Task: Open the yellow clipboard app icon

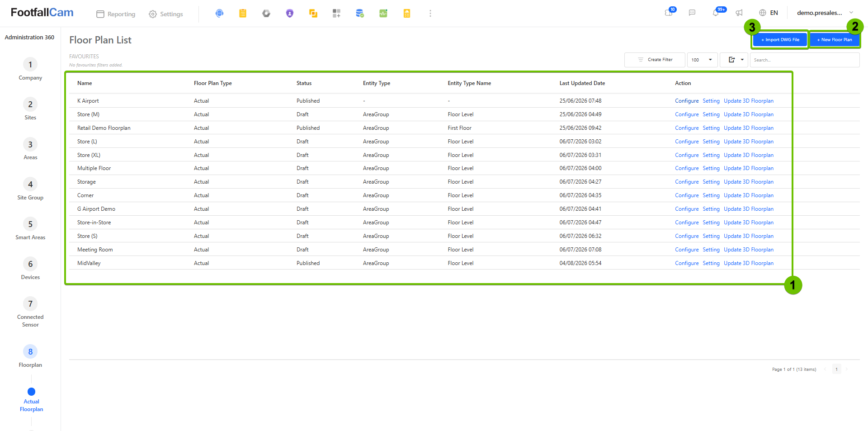Action: 243,14
